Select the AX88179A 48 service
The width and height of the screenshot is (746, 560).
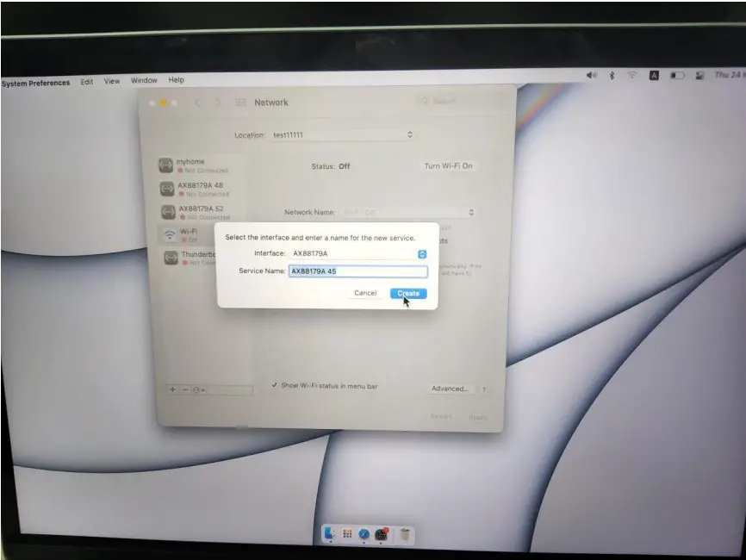coord(202,189)
